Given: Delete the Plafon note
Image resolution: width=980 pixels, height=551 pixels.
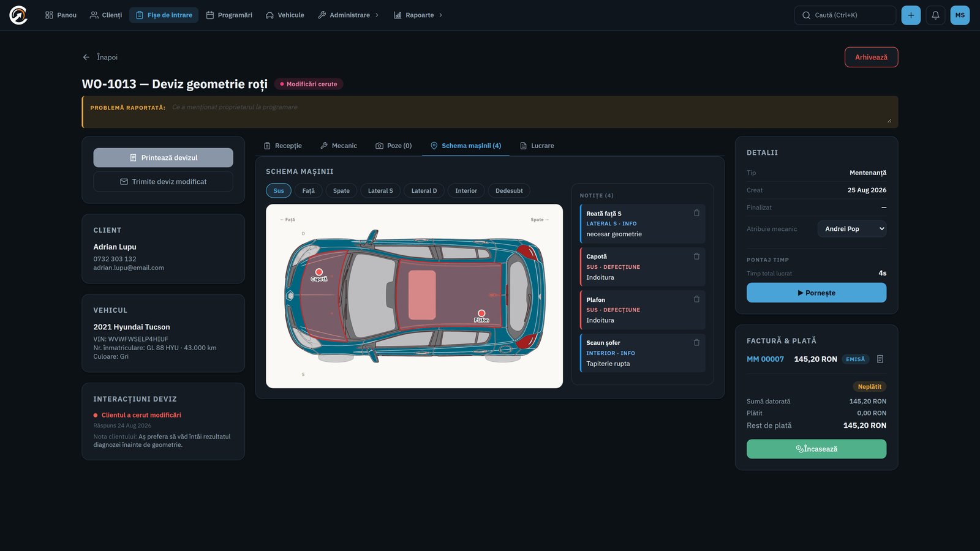Looking at the screenshot, I should pyautogui.click(x=696, y=299).
